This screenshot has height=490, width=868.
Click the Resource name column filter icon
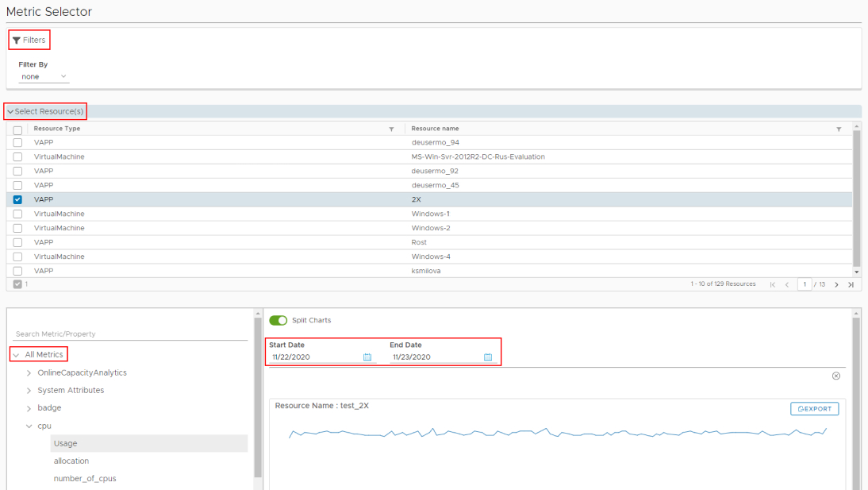tap(839, 129)
